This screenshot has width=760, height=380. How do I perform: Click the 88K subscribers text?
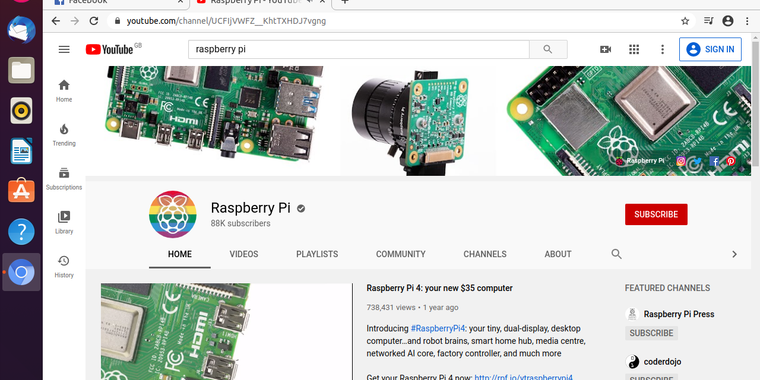tap(240, 223)
